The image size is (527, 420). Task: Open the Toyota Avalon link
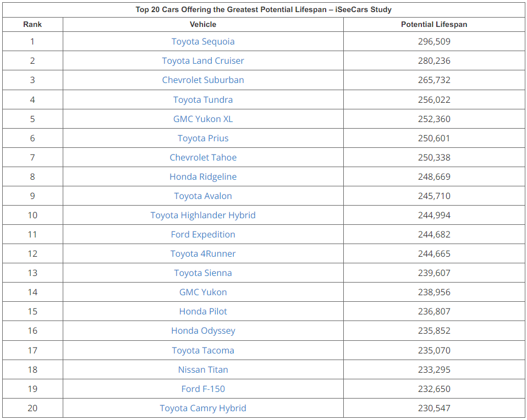click(x=203, y=196)
